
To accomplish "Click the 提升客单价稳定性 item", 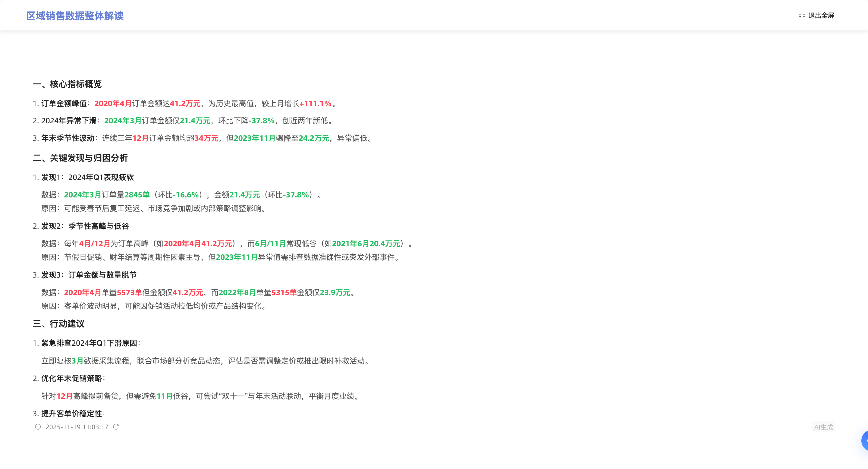I will (71, 414).
